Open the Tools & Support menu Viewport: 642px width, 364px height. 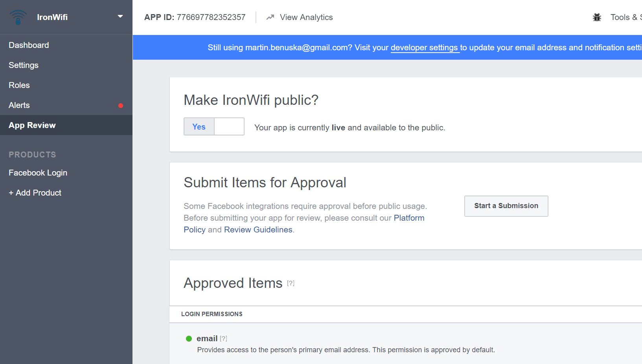626,17
